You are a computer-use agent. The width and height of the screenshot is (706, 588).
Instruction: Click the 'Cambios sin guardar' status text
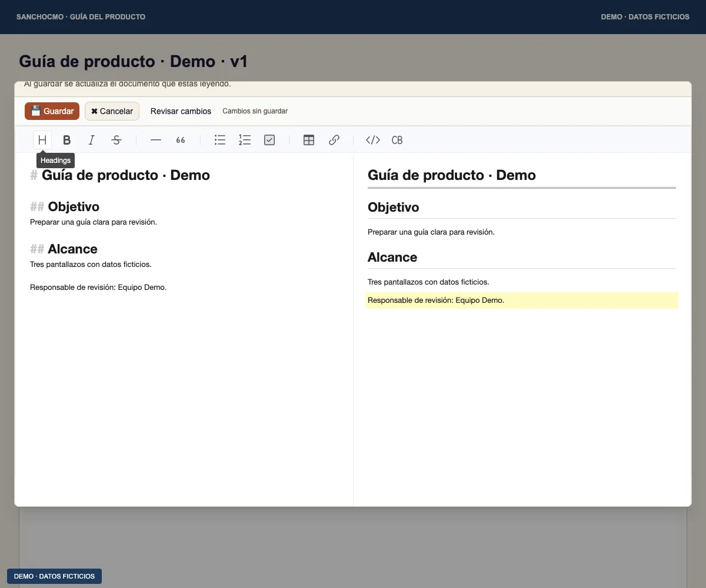255,111
